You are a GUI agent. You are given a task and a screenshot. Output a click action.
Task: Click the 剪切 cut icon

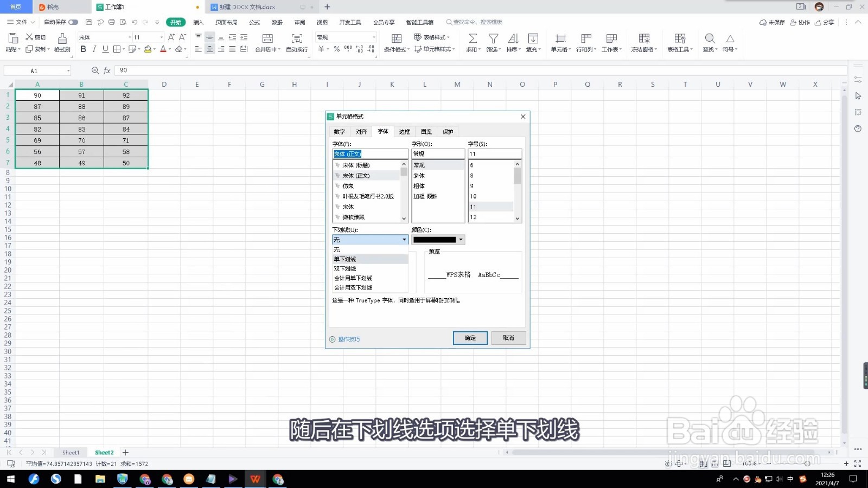pos(29,37)
